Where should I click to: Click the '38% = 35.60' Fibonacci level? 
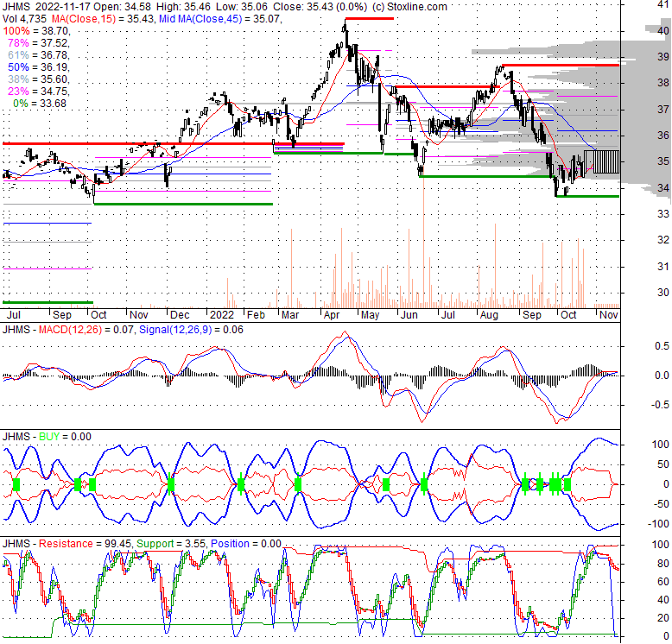[x=38, y=79]
